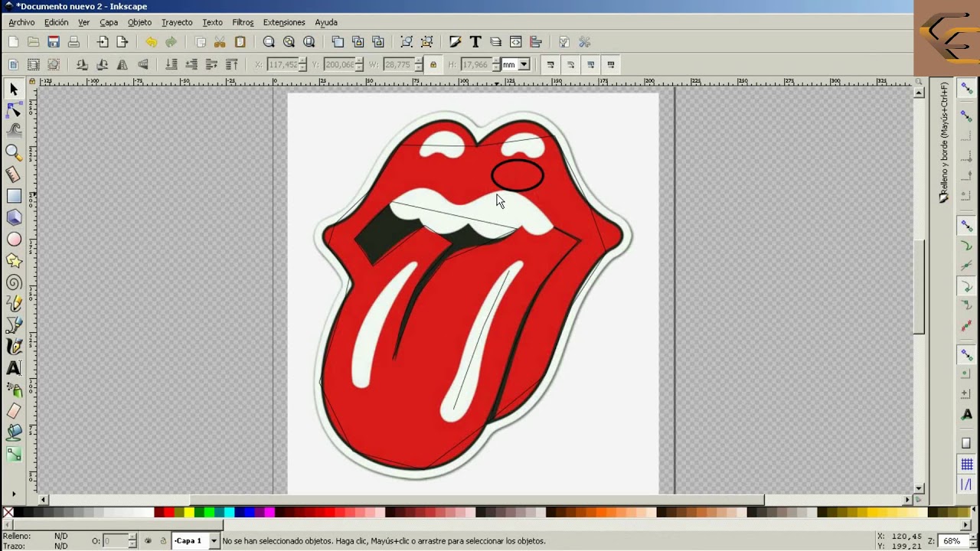The width and height of the screenshot is (980, 551).
Task: Flip selection horizontally icon
Action: 122,65
